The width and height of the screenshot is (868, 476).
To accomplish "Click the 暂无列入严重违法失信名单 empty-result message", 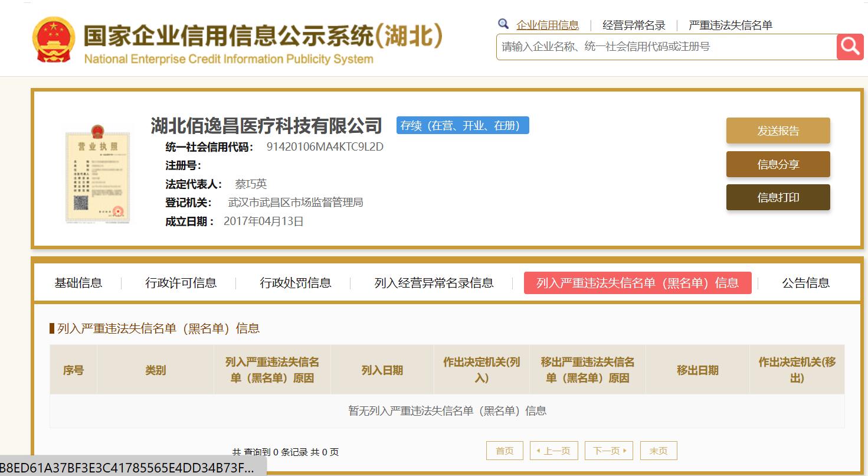I will (x=447, y=410).
